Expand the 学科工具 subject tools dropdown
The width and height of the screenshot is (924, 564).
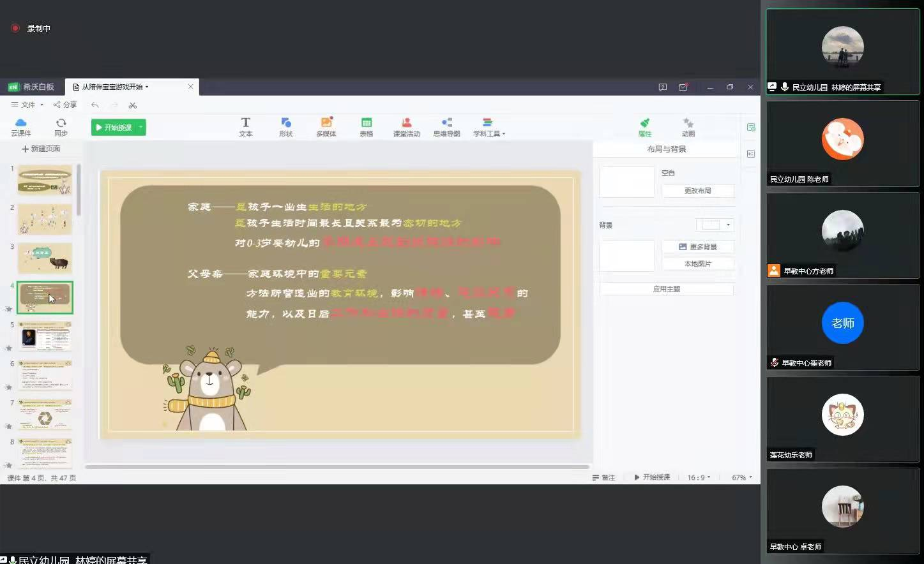[489, 127]
